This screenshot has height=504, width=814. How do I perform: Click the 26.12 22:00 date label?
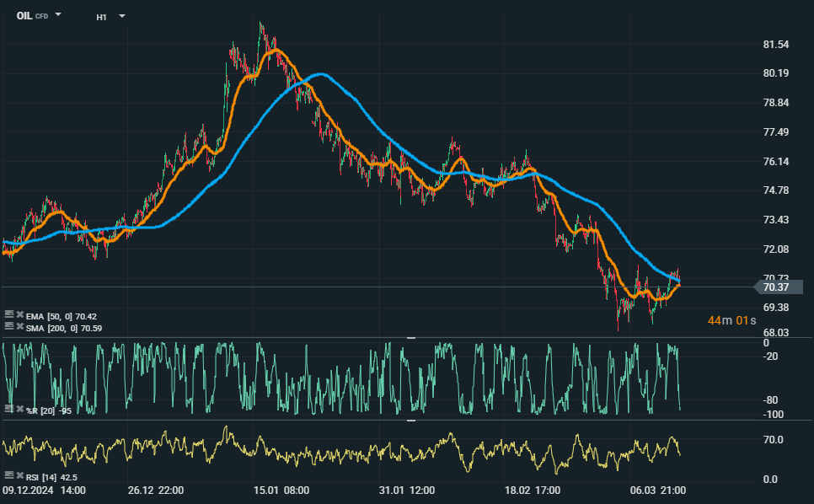[x=156, y=491]
